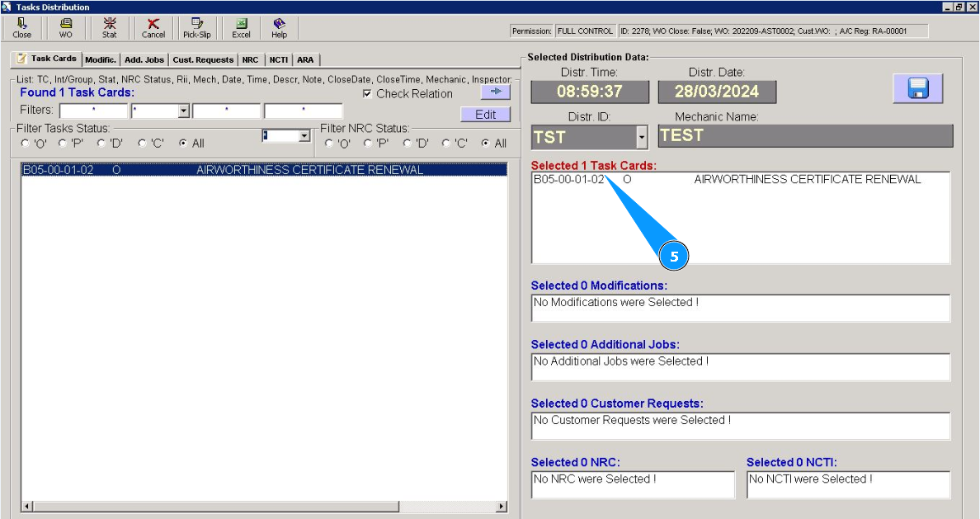Click the Edit button

click(486, 115)
